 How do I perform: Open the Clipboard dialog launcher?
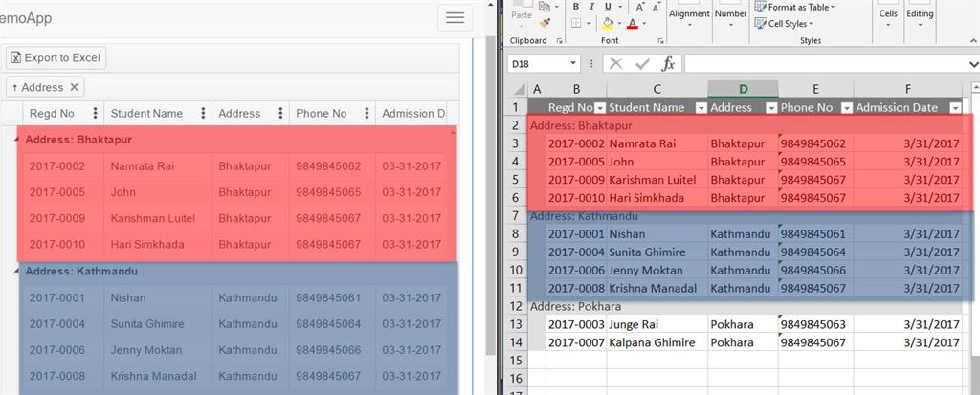559,40
